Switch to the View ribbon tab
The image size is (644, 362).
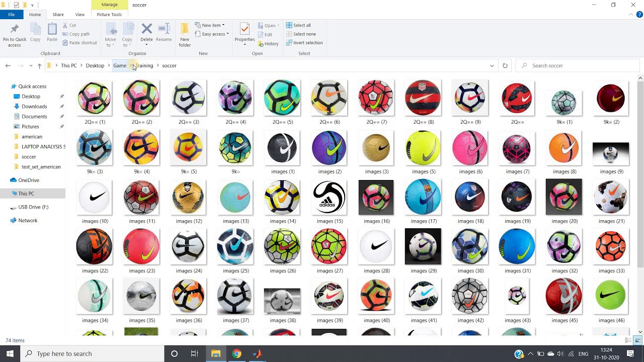[79, 15]
